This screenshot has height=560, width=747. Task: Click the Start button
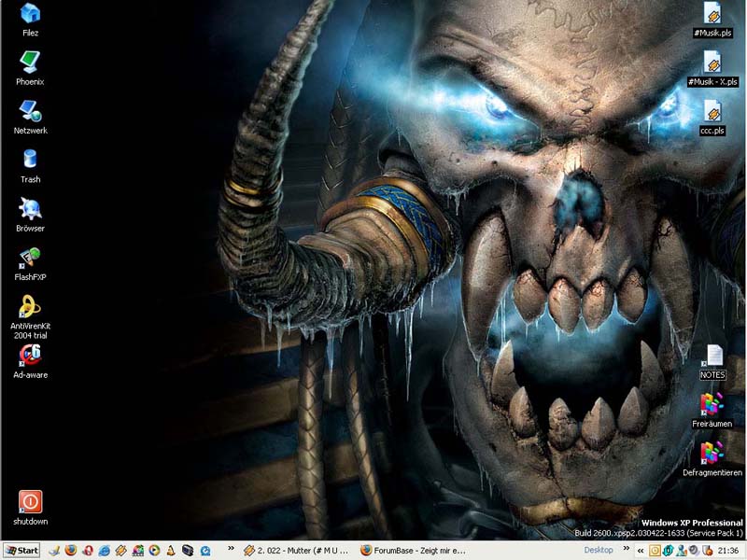[21, 551]
